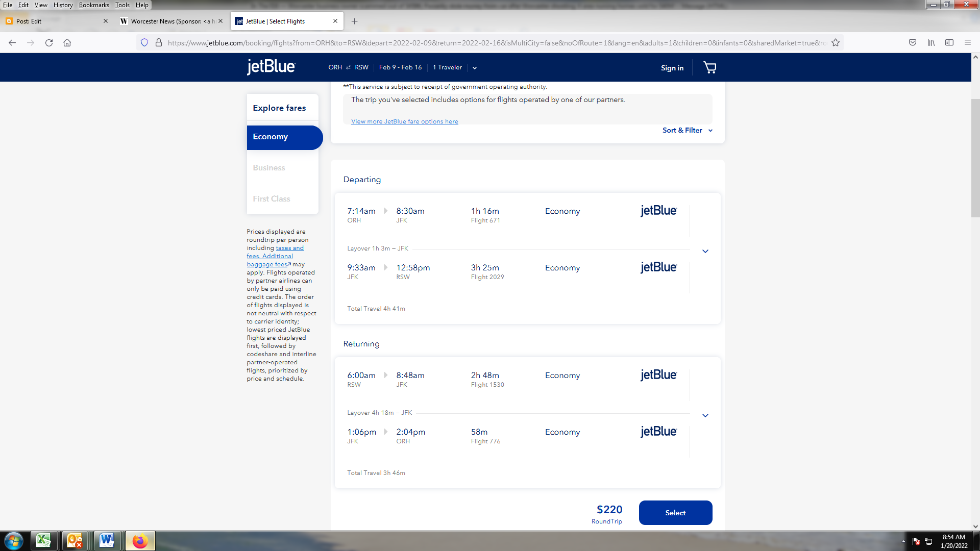Screen dimensions: 980x551
Task: Close the Worcester News tab
Action: (x=220, y=21)
